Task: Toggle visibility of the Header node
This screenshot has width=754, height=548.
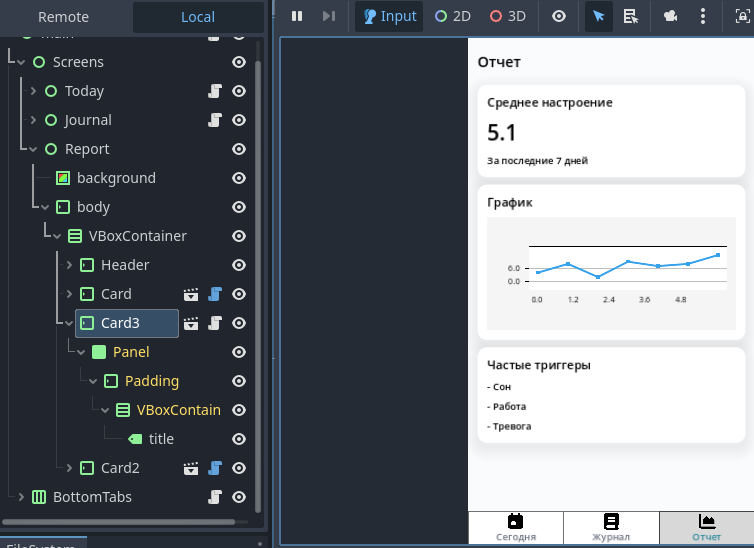Action: coord(239,265)
